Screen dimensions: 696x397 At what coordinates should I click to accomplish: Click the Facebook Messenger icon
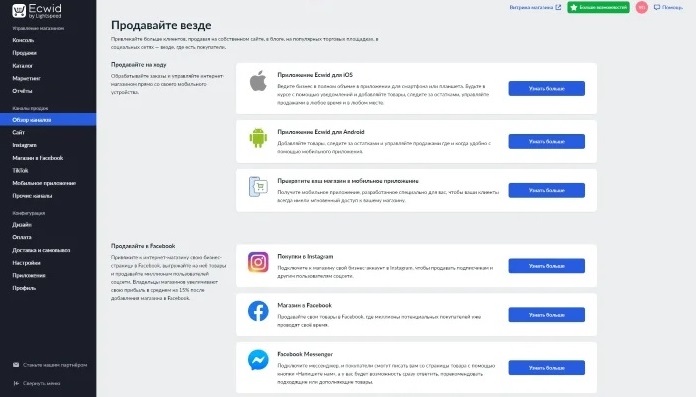[x=258, y=360]
